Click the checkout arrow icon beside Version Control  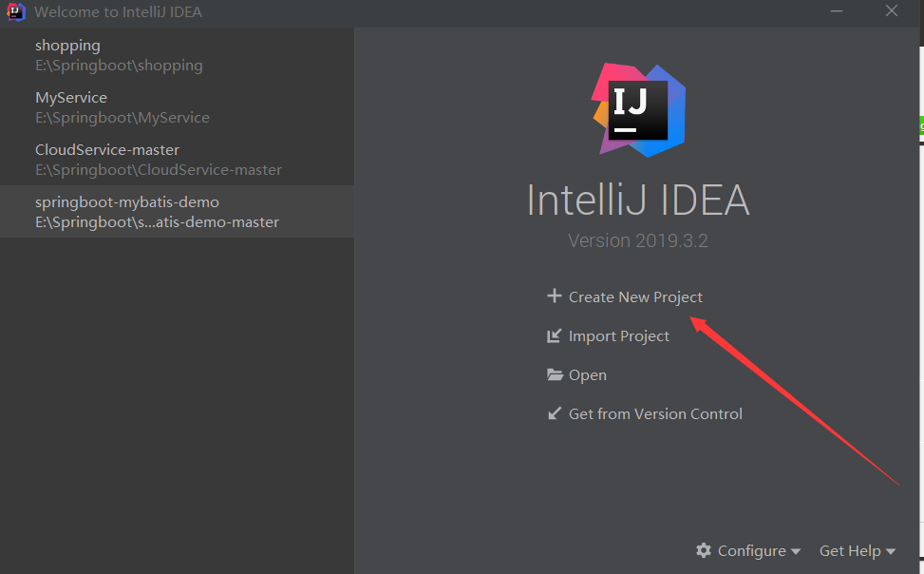[555, 413]
